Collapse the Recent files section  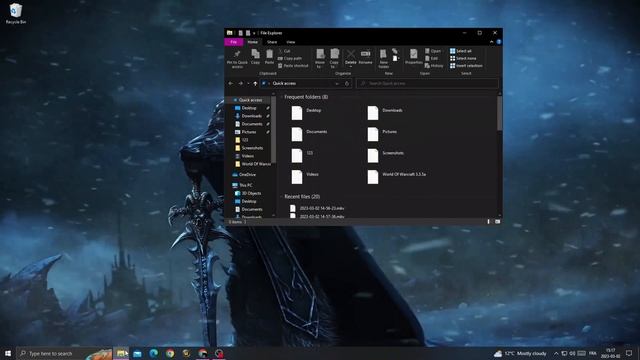click(281, 197)
